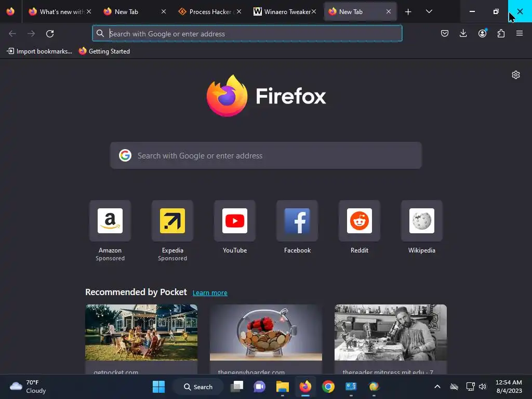Viewport: 532px width, 399px height.
Task: Close the Winaero Tweaker tab
Action: click(x=314, y=11)
